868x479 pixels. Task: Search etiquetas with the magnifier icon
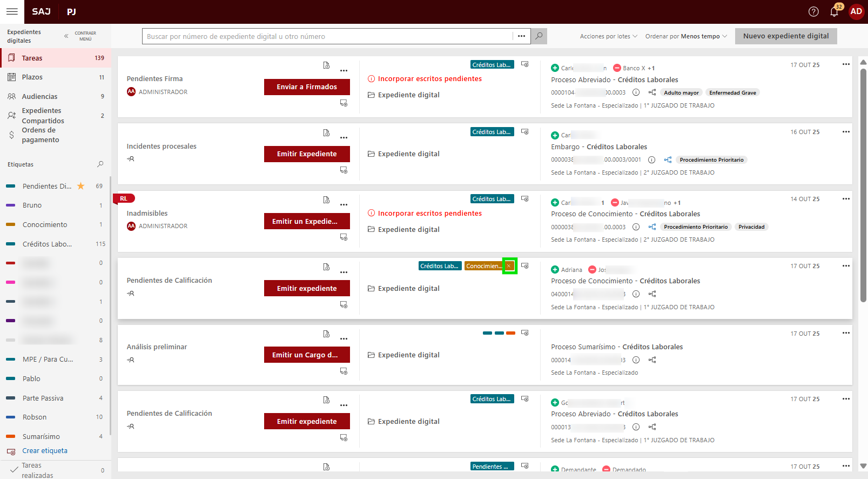click(x=100, y=164)
